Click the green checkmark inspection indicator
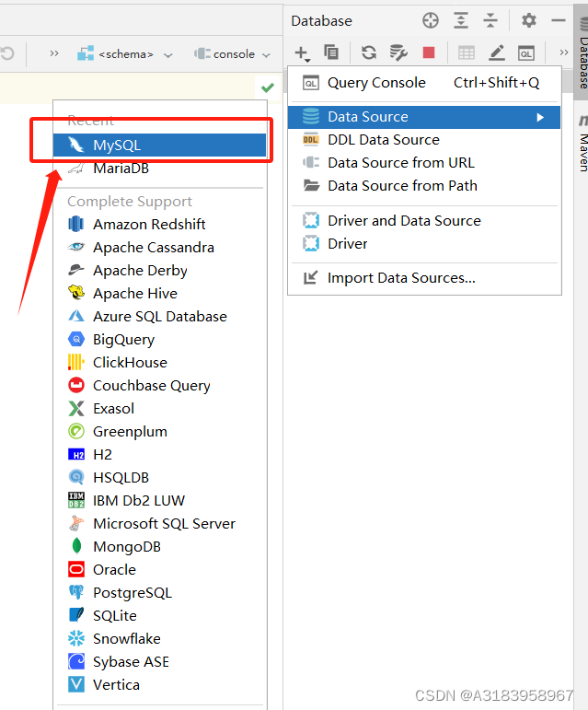Screen dimensions: 588x710 pos(268,87)
